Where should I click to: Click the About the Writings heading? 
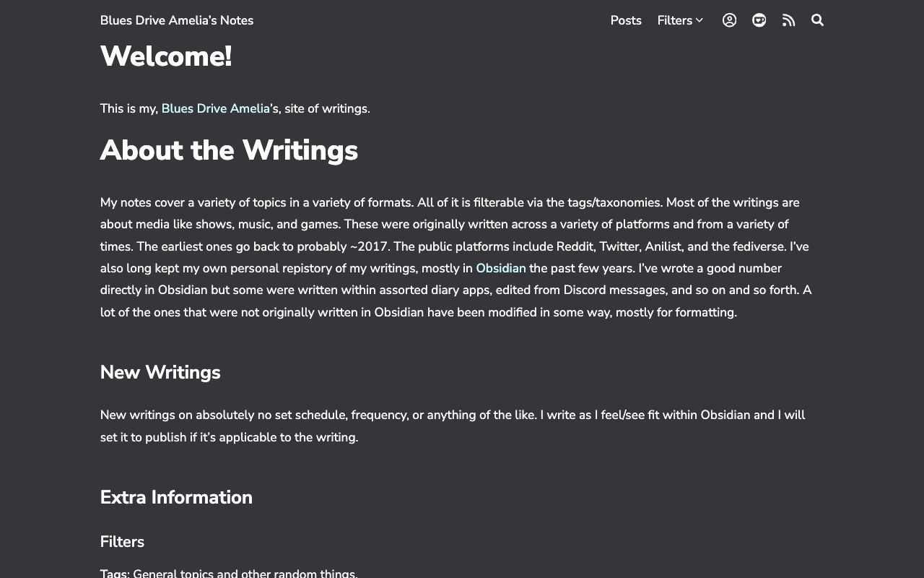click(229, 150)
